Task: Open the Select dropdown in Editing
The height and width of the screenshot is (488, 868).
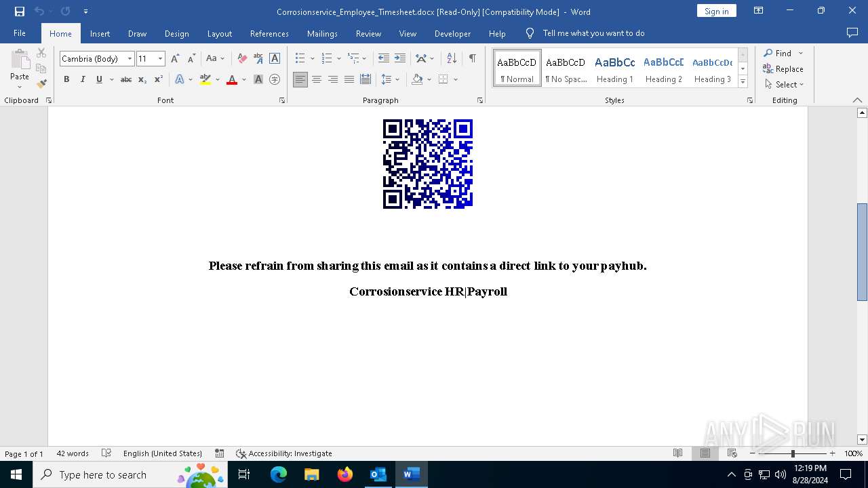Action: coord(785,85)
